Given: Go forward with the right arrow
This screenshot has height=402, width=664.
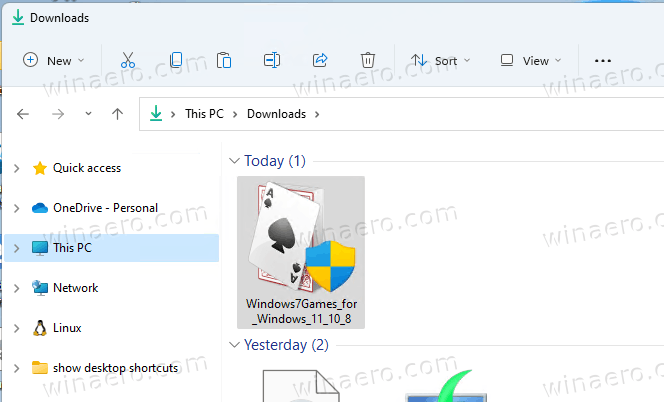Looking at the screenshot, I should point(58,114).
